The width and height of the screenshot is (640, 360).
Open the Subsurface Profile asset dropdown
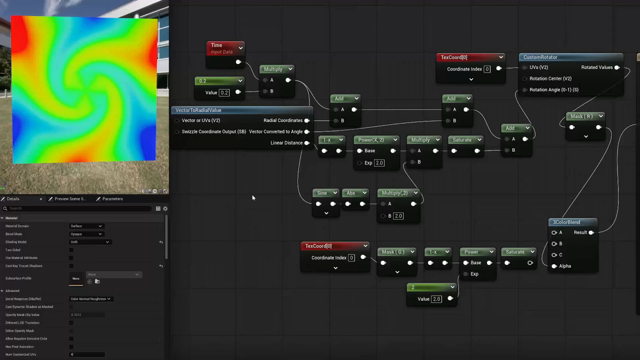[x=113, y=275]
